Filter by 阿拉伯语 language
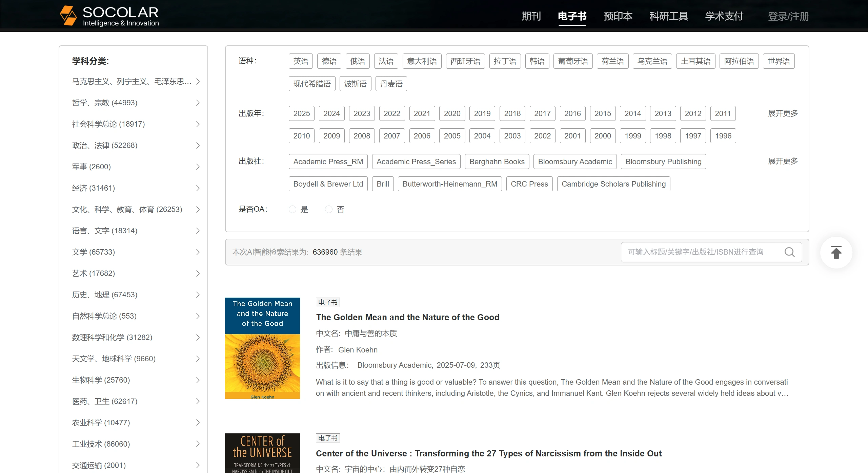The width and height of the screenshot is (868, 473). 739,61
